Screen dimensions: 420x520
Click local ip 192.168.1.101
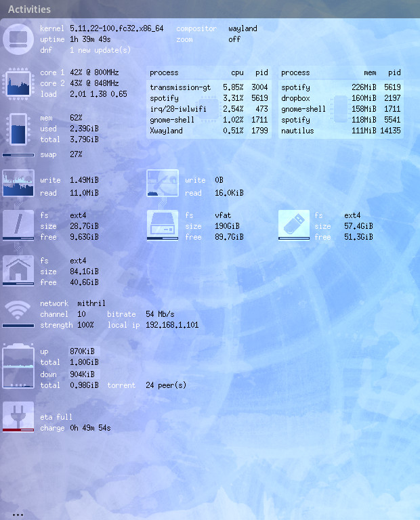172,325
